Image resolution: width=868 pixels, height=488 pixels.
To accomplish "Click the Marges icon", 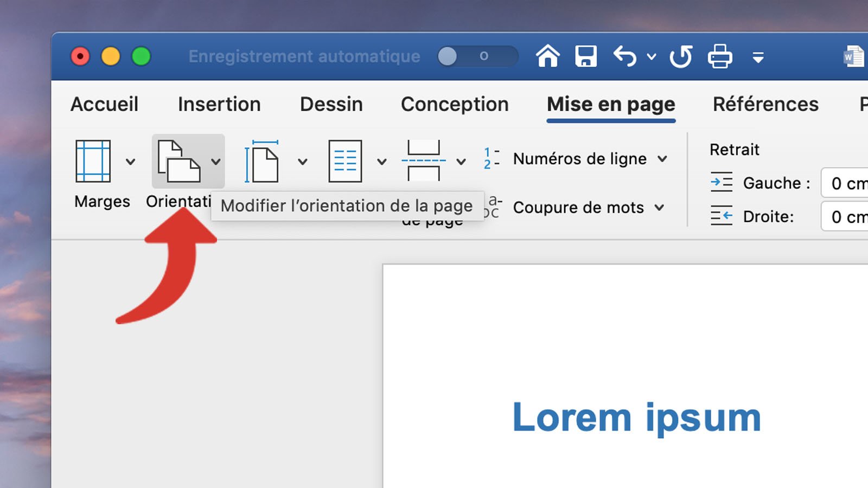I will (93, 161).
